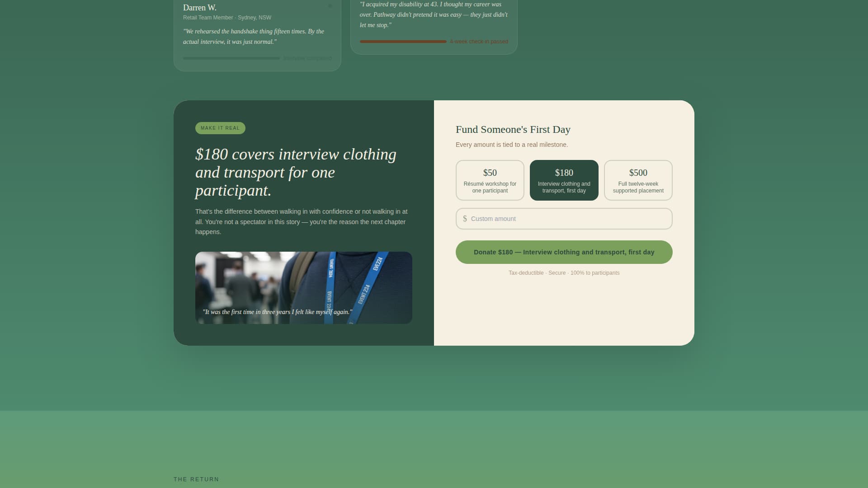This screenshot has height=488, width=868.
Task: Click the THE RETURN section label
Action: coord(196,479)
